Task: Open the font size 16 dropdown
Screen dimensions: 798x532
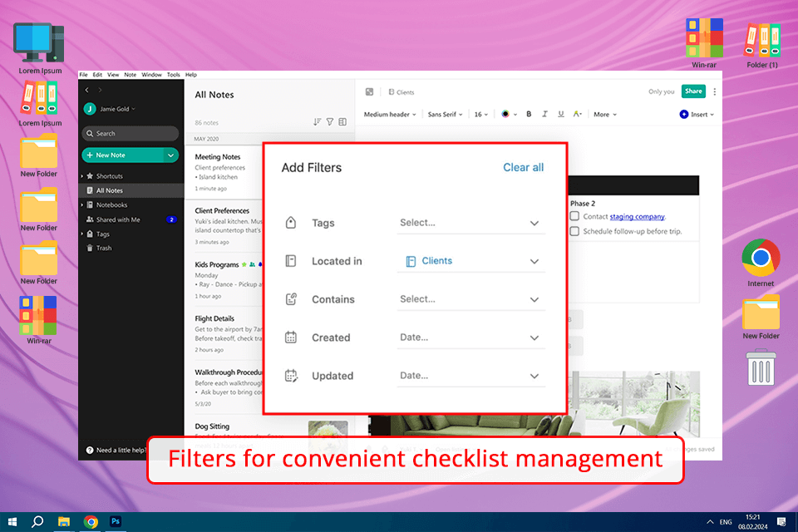Action: click(x=481, y=114)
